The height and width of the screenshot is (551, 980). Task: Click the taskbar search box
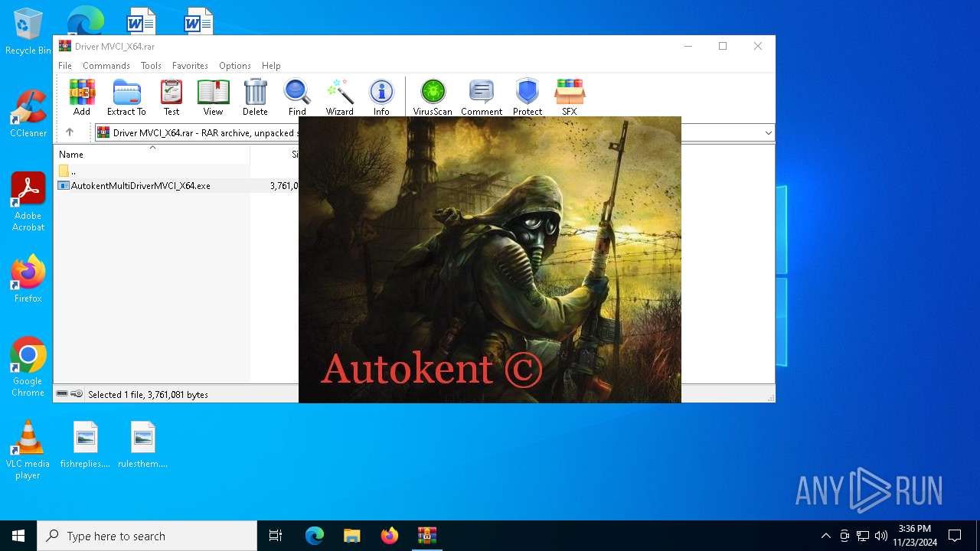click(x=147, y=536)
